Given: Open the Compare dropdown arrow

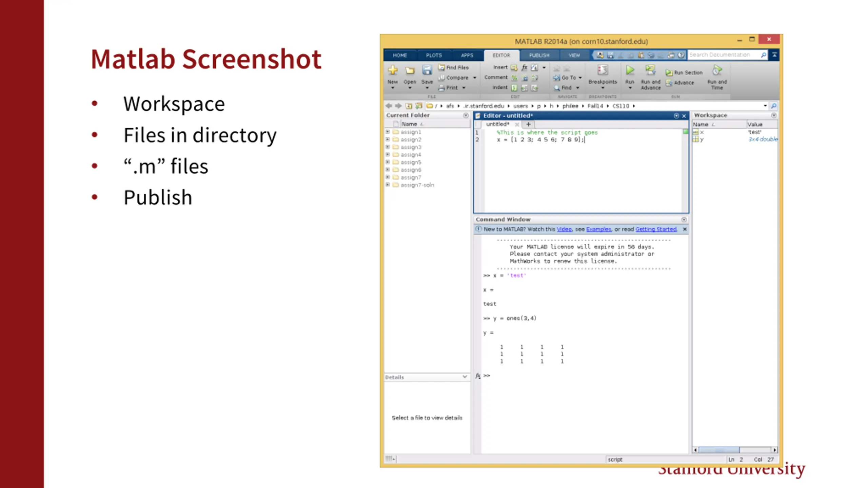Looking at the screenshot, I should tap(475, 78).
